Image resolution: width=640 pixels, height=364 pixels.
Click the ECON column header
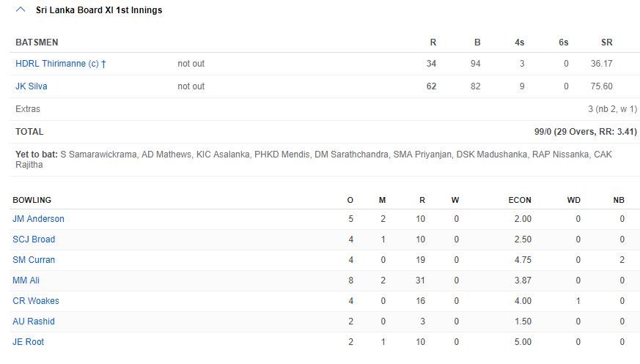point(519,200)
